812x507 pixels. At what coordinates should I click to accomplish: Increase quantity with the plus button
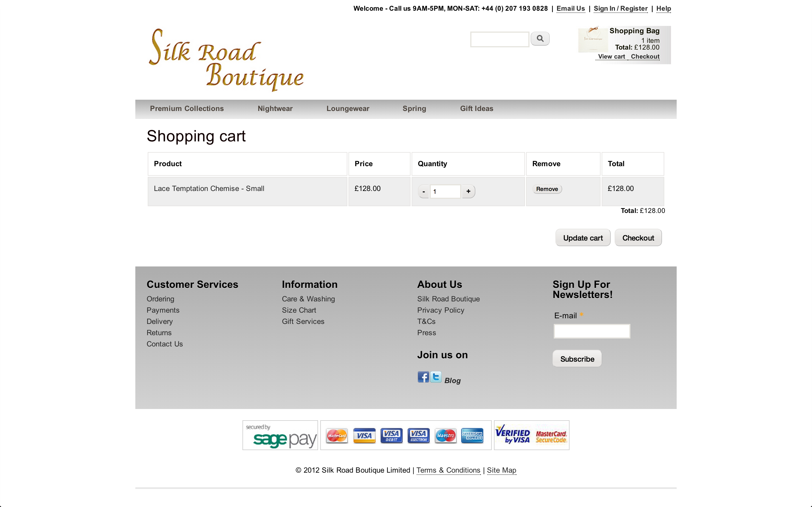[468, 192]
